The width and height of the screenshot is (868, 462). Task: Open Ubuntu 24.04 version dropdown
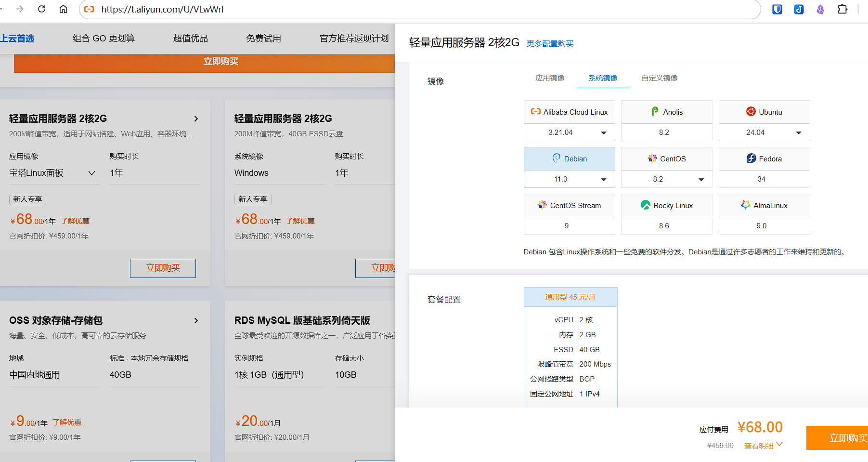tap(764, 132)
